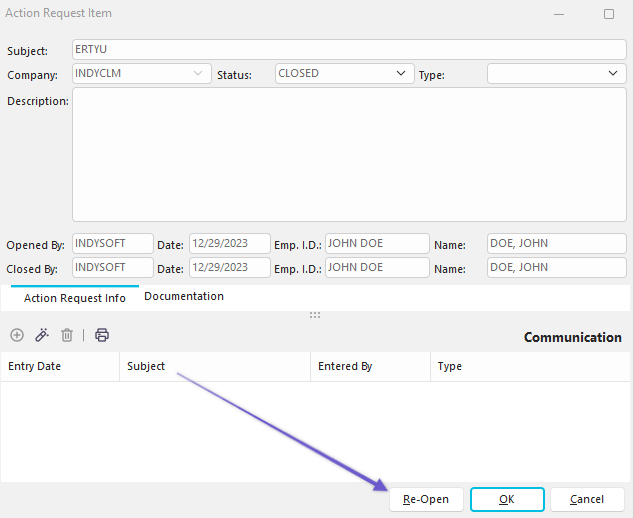Viewport: 634px width, 518px height.
Task: Select the Action Request Info tab
Action: 75,298
